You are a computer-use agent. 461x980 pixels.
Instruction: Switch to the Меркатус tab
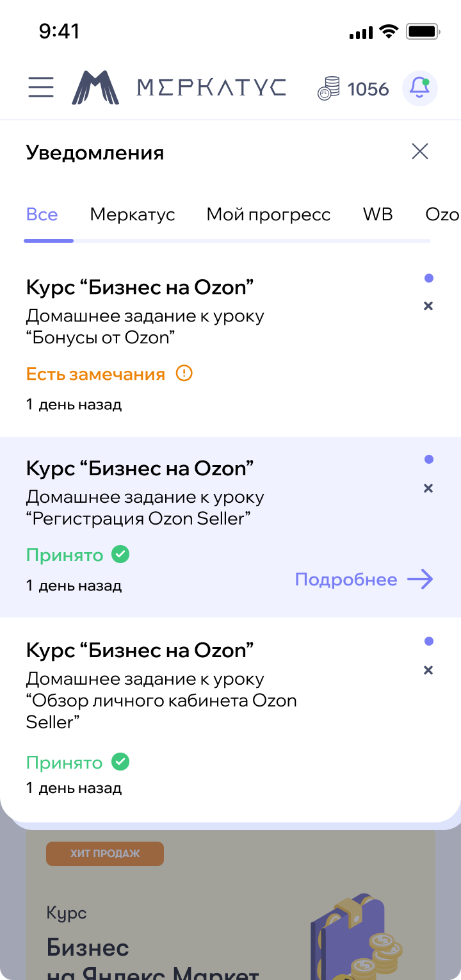click(132, 215)
